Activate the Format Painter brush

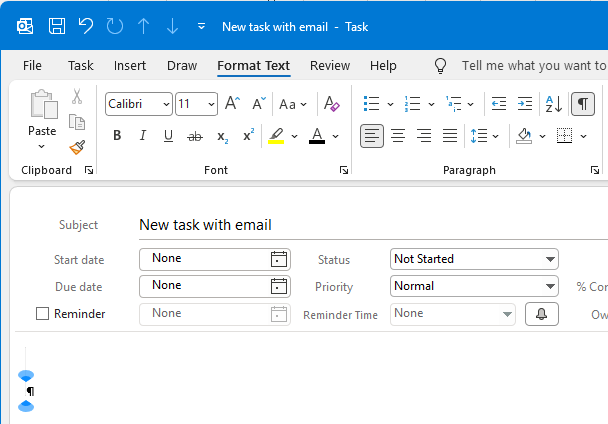coord(77,147)
